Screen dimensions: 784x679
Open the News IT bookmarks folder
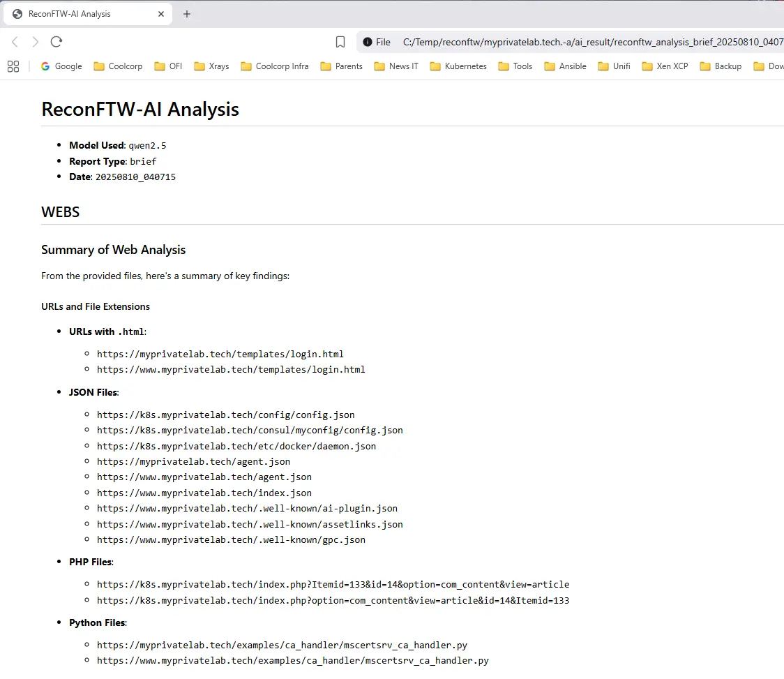coord(396,66)
